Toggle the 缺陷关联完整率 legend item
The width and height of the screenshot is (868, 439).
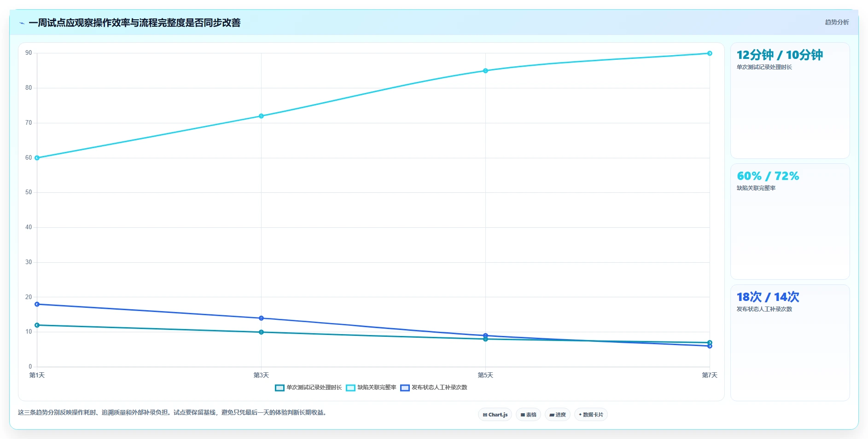[x=371, y=387]
